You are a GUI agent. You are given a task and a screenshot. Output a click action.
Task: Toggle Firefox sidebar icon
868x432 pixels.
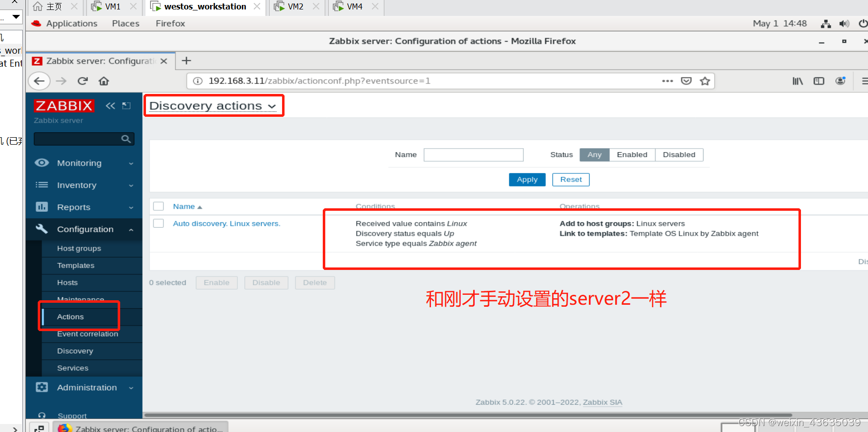819,81
